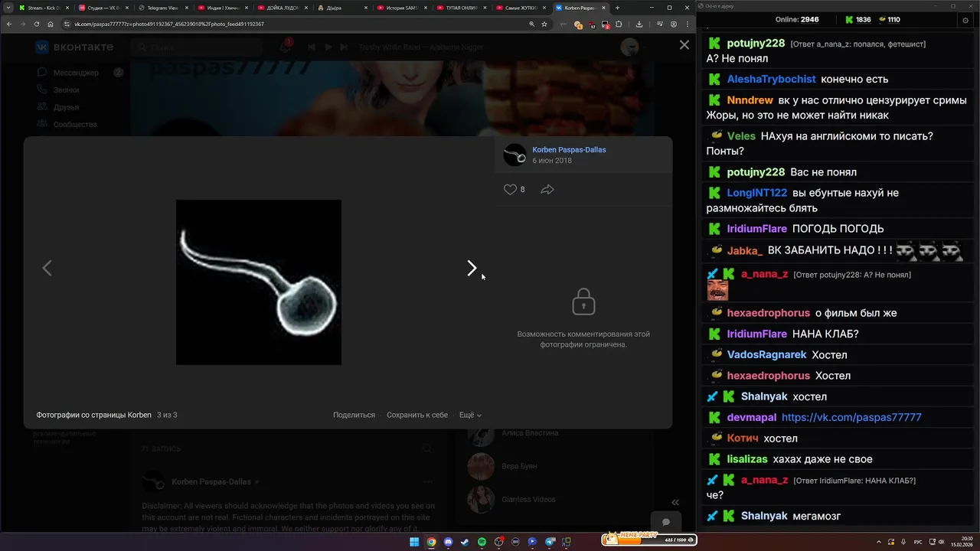Click browser back button

[x=9, y=24]
